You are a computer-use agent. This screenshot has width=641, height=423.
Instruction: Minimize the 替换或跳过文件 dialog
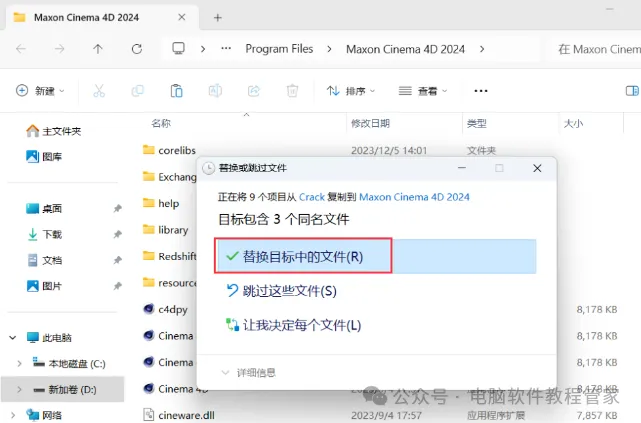(462, 168)
